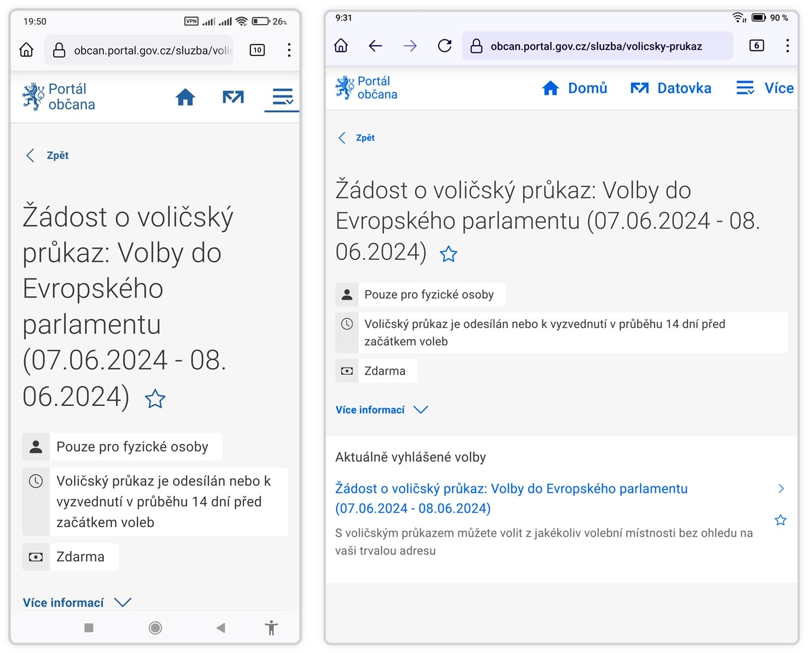Open the tab switcher showing 10 tabs
Screen dimensions: 812x653
point(257,50)
